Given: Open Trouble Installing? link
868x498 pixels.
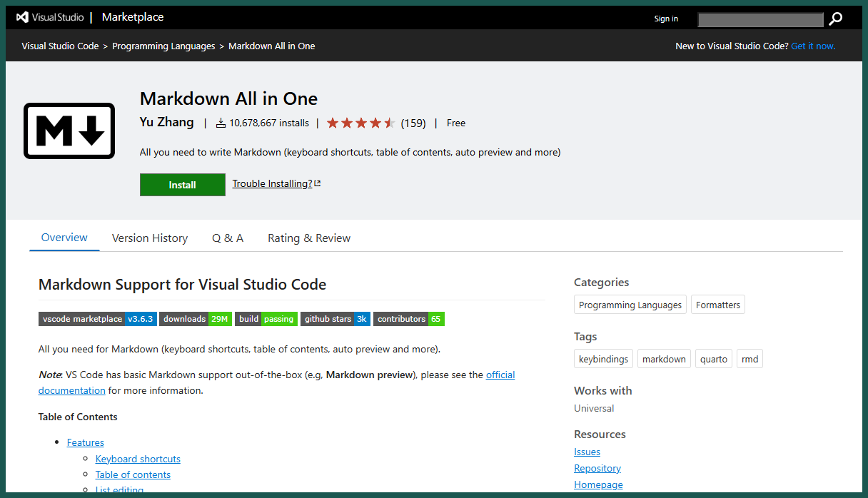Looking at the screenshot, I should 272,183.
